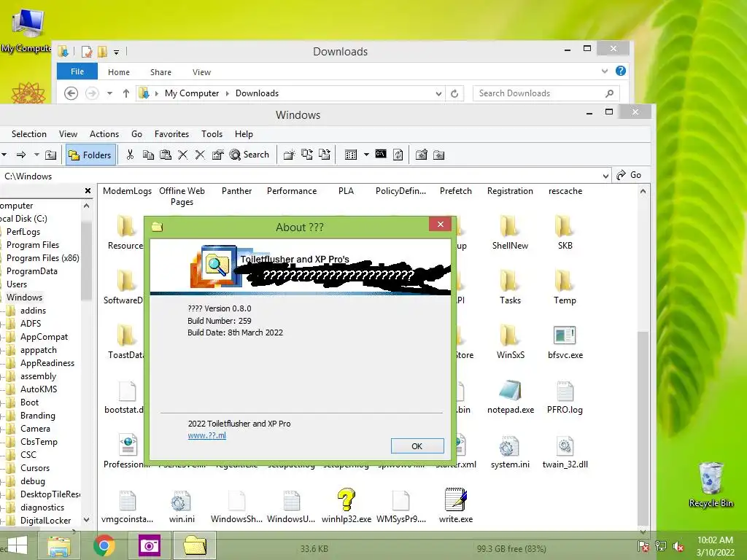The image size is (747, 560).
Task: Select winhlp32.exe question mark icon
Action: pyautogui.click(x=347, y=500)
